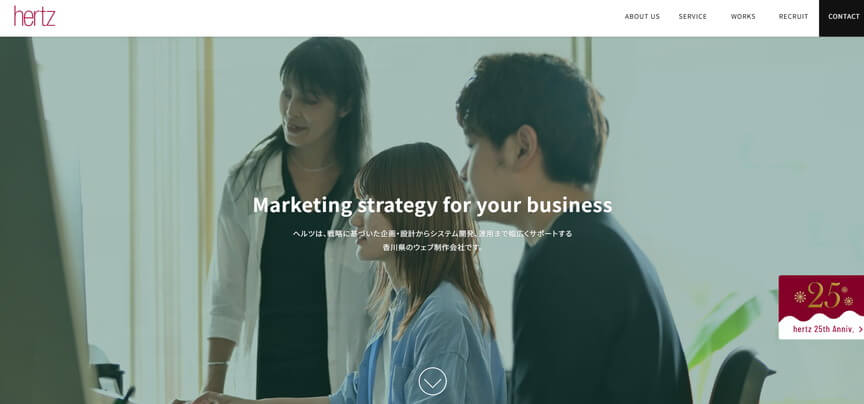Viewport: 864px width, 404px height.
Task: Select RECRUIT in the navigation
Action: (793, 17)
